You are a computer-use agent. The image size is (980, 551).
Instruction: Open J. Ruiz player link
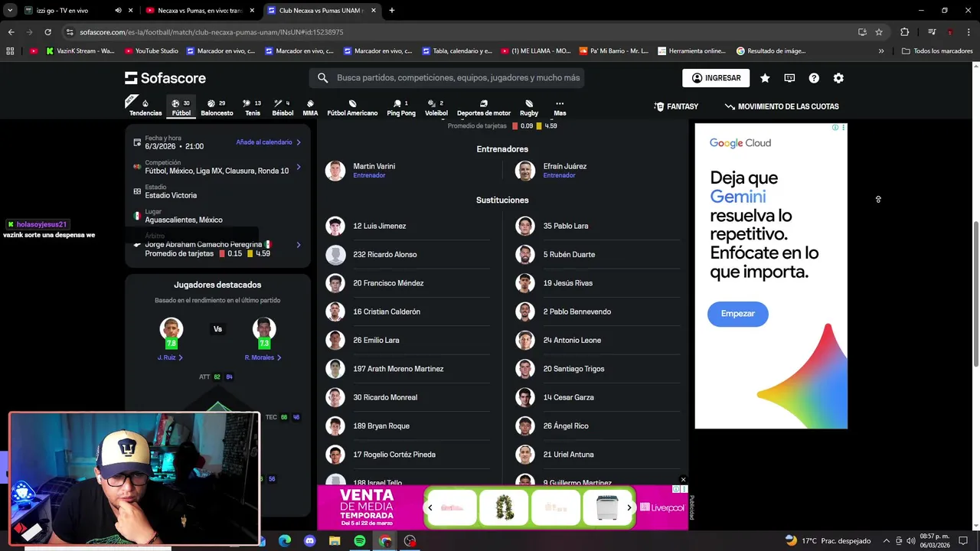tap(170, 357)
